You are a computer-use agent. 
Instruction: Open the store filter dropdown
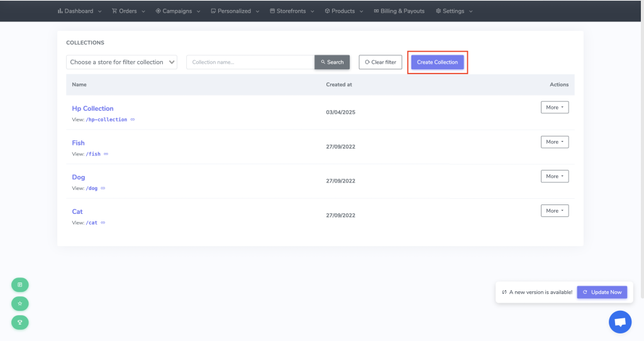[x=122, y=62]
